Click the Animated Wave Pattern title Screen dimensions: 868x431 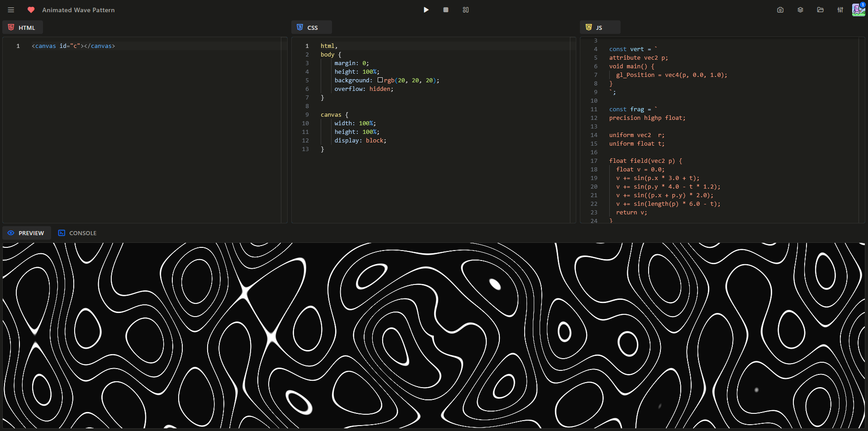78,9
